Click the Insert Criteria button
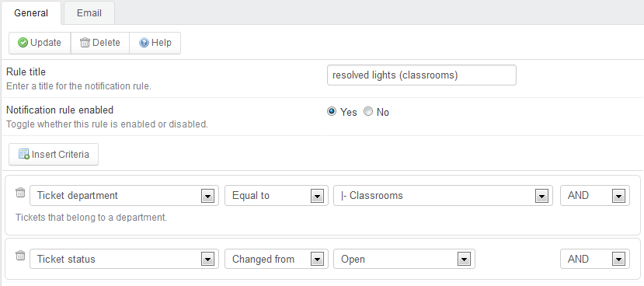 [x=54, y=155]
